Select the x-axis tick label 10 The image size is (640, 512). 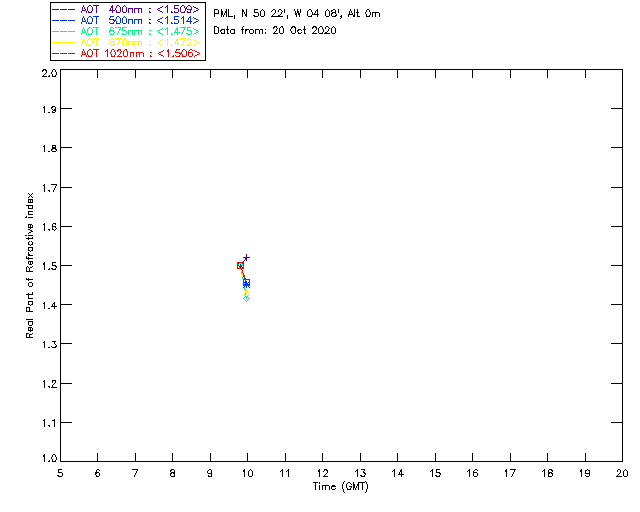tap(247, 473)
